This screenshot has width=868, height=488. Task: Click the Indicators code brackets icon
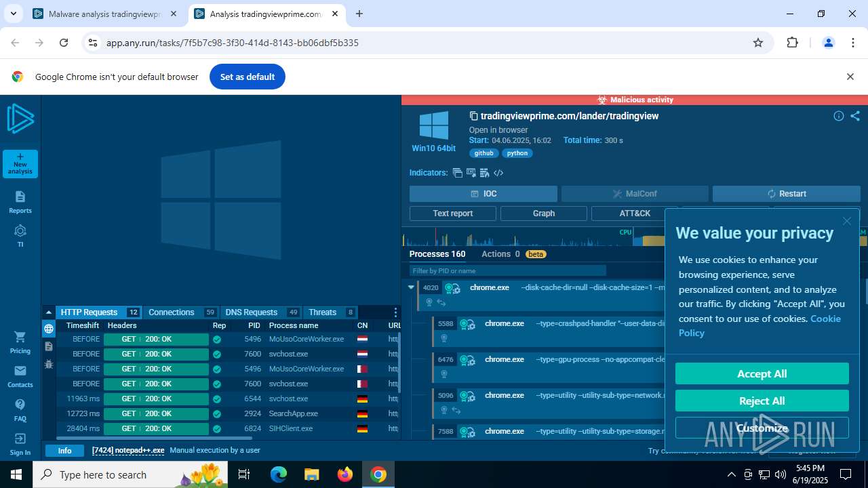tap(498, 173)
